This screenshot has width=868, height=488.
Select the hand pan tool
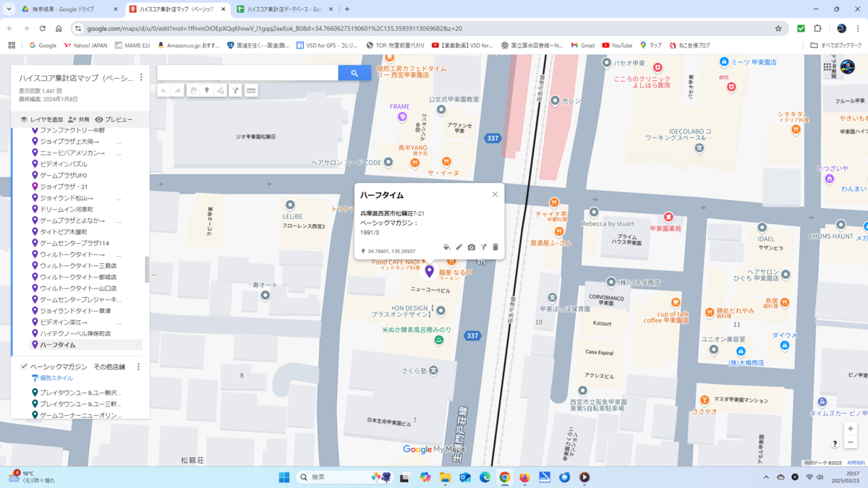[193, 90]
